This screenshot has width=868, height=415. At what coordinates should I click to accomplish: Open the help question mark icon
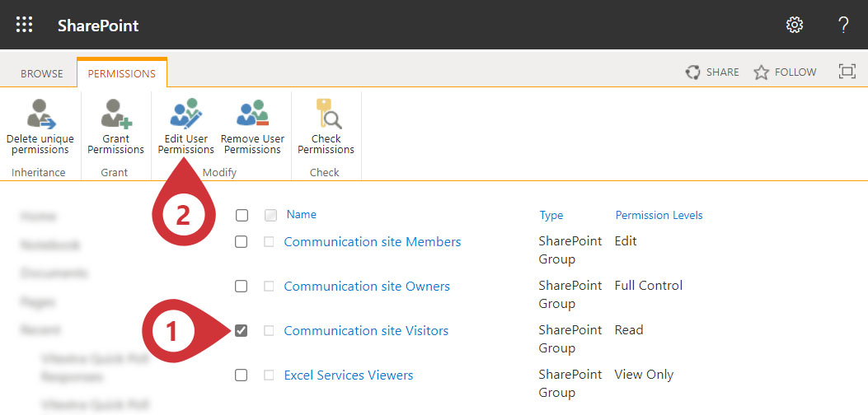842,25
